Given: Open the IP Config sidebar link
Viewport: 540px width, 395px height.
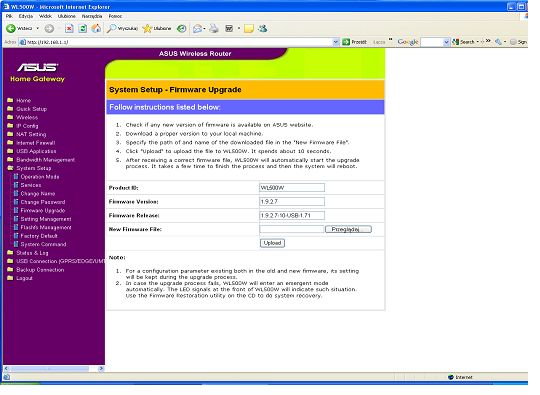Looking at the screenshot, I should pyautogui.click(x=27, y=126).
